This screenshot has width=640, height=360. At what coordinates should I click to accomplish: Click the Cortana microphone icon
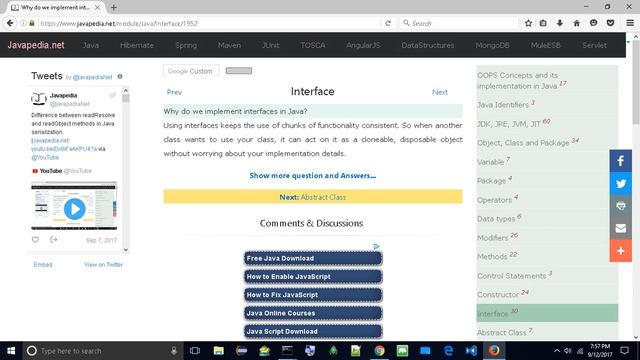pos(174,351)
